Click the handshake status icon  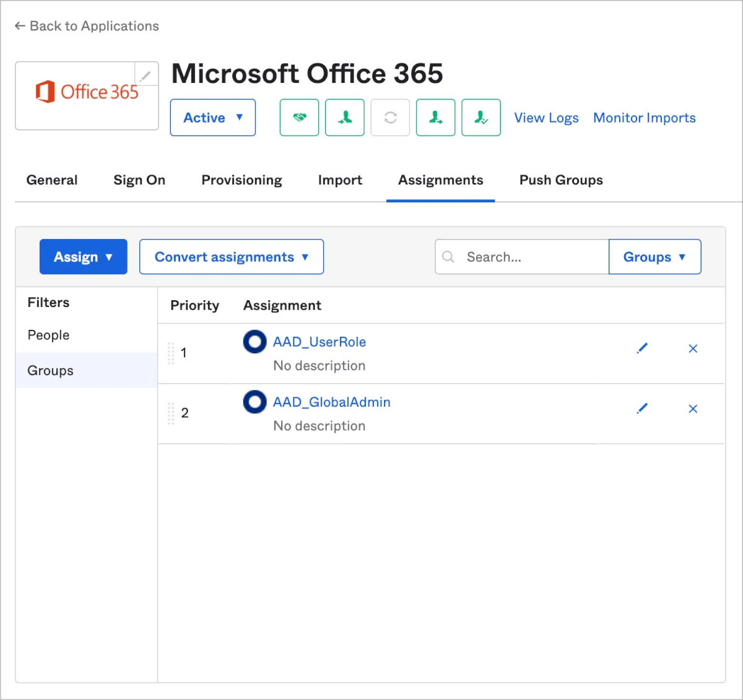point(299,118)
